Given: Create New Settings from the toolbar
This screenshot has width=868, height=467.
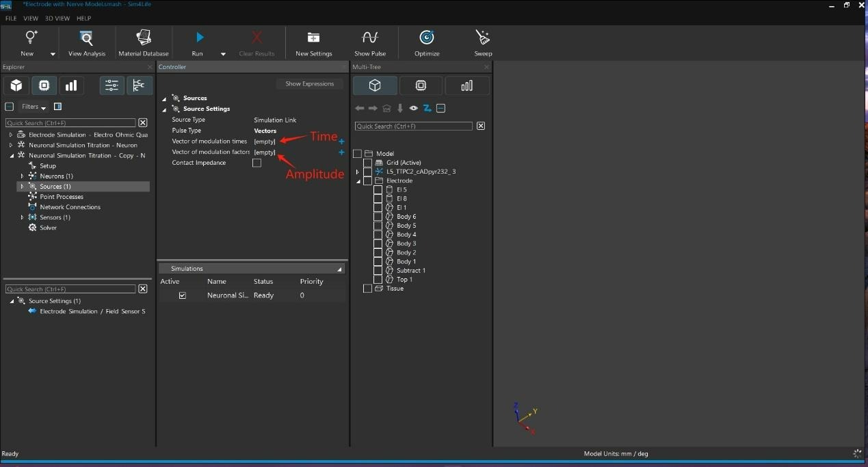Looking at the screenshot, I should pos(313,38).
